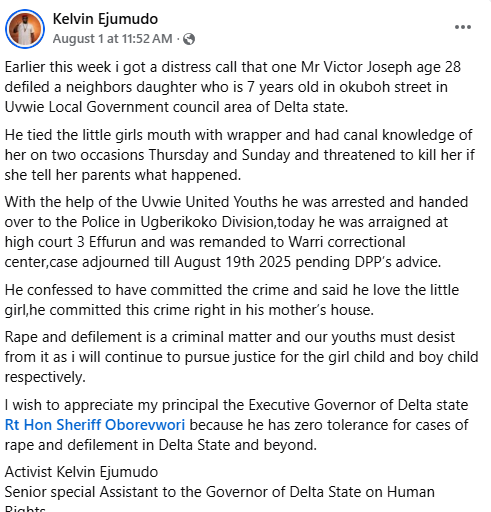491x512 pixels.
Task: Click the 'Uvwie United Youths' text
Action: point(209,202)
